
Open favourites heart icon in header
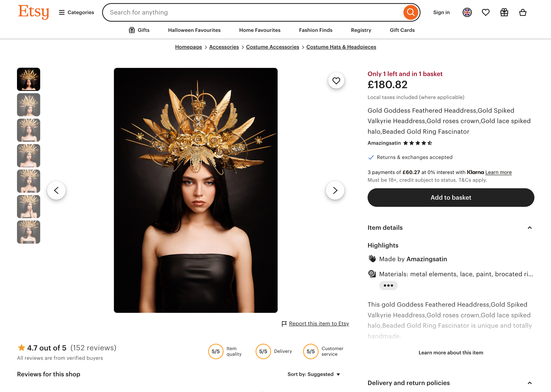[486, 12]
